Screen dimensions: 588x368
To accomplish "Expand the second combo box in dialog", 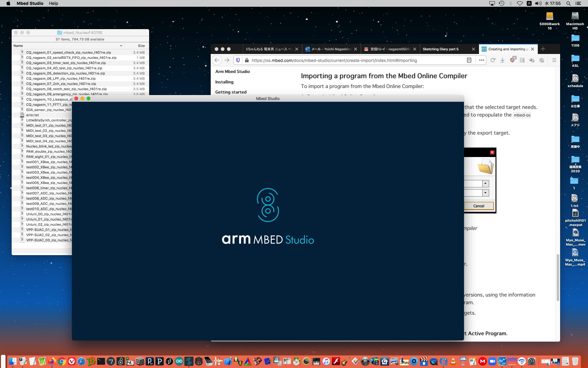I will [x=485, y=193].
